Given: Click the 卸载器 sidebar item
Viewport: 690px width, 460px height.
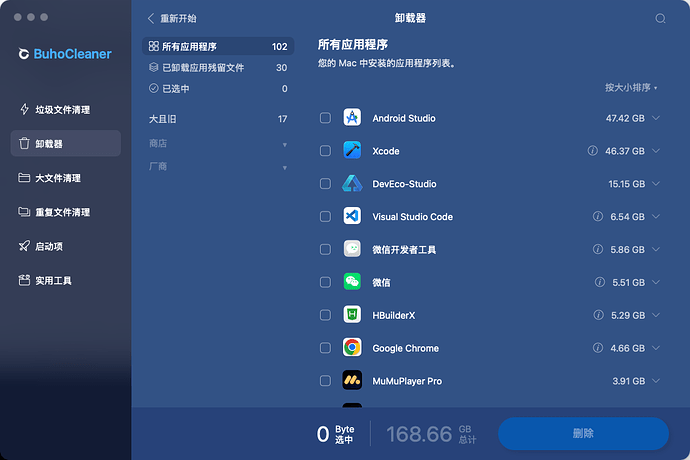Looking at the screenshot, I should [66, 144].
